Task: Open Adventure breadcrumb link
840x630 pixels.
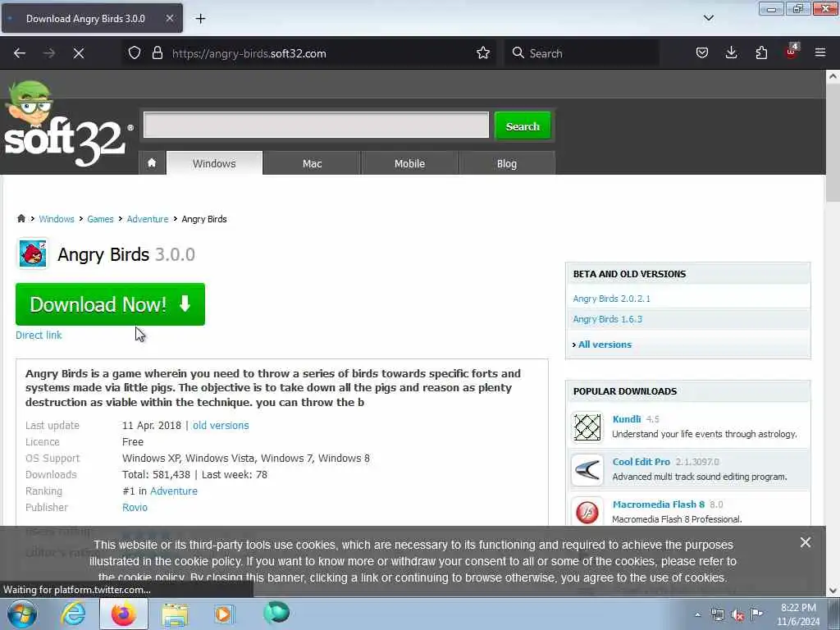Action: 148,219
